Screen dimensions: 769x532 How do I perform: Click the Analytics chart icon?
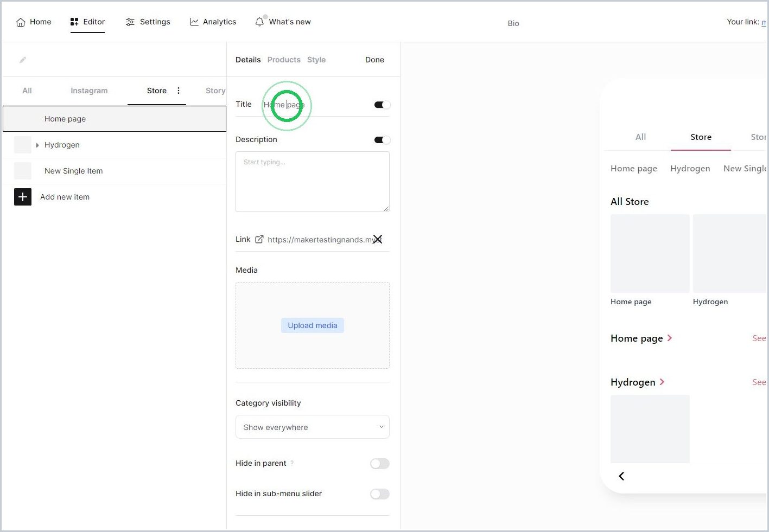click(194, 22)
